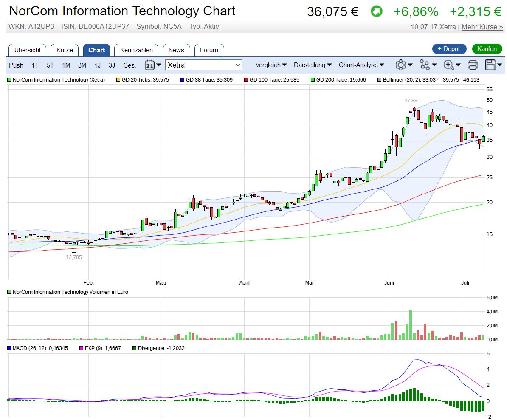507x420 pixels.
Task: Select the Chart tab
Action: tap(97, 50)
